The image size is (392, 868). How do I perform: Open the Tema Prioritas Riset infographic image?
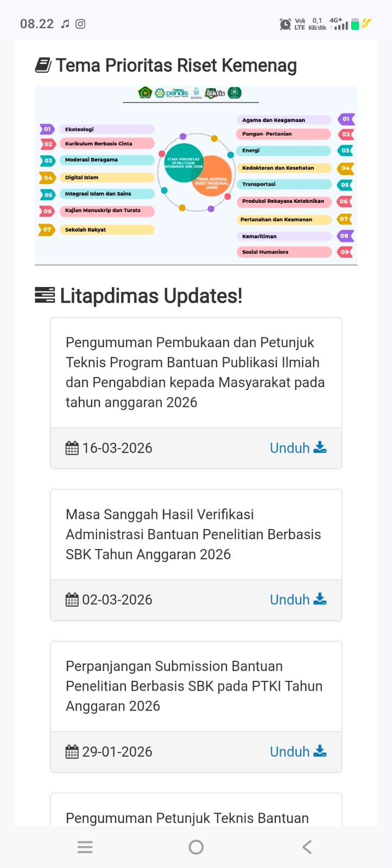tap(196, 175)
